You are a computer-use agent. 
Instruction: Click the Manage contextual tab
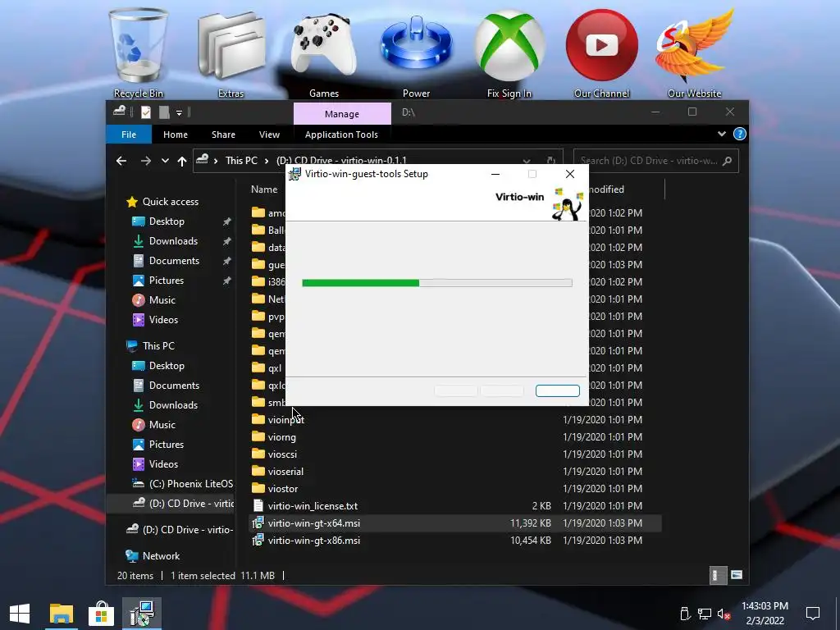tap(342, 113)
